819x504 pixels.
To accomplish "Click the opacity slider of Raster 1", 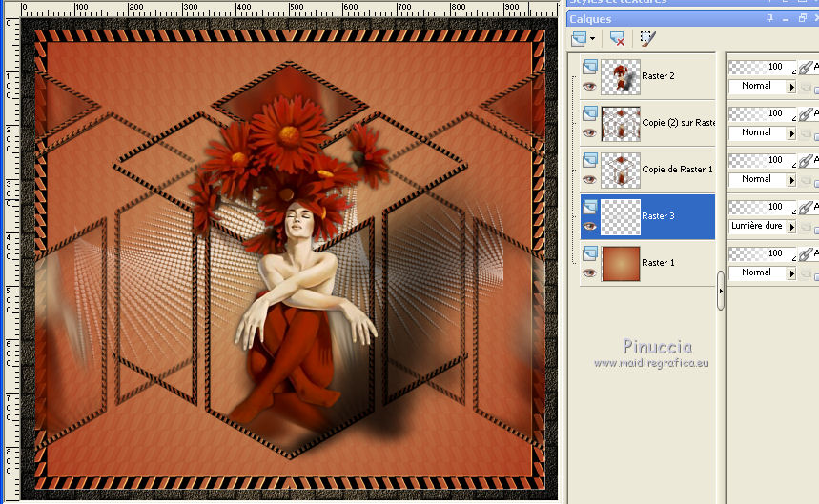I will point(763,253).
